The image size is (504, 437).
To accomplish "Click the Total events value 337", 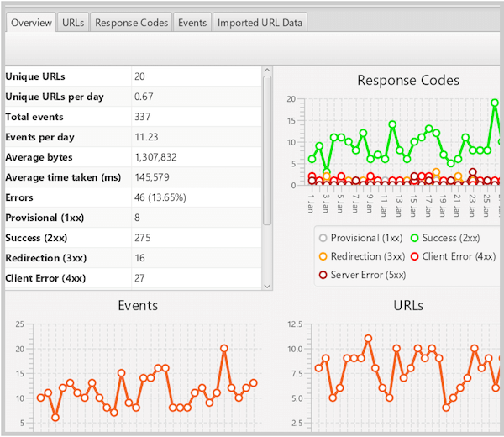I will click(144, 117).
